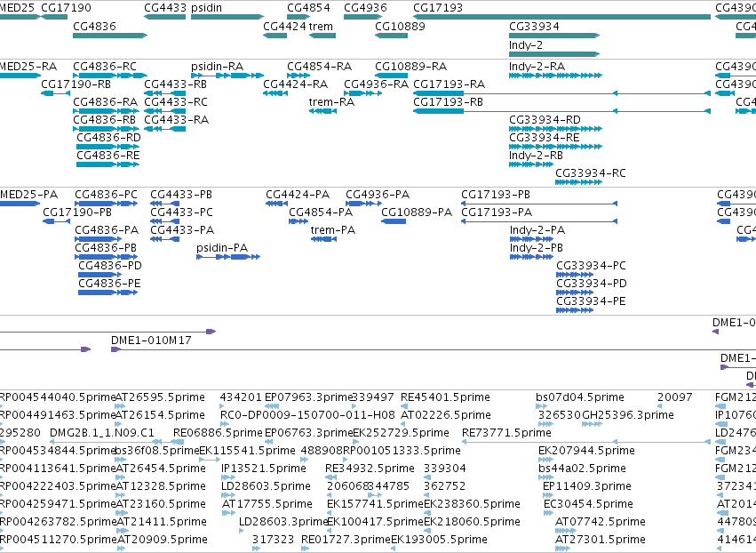
Task: Select the CG10889-PA protein label
Action: (x=417, y=212)
